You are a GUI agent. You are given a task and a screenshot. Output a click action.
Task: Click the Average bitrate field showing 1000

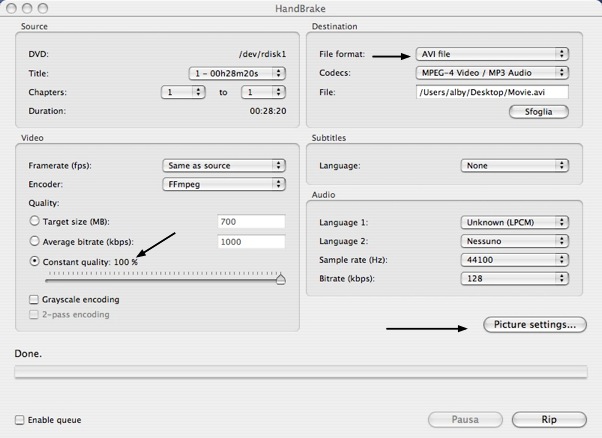[251, 242]
